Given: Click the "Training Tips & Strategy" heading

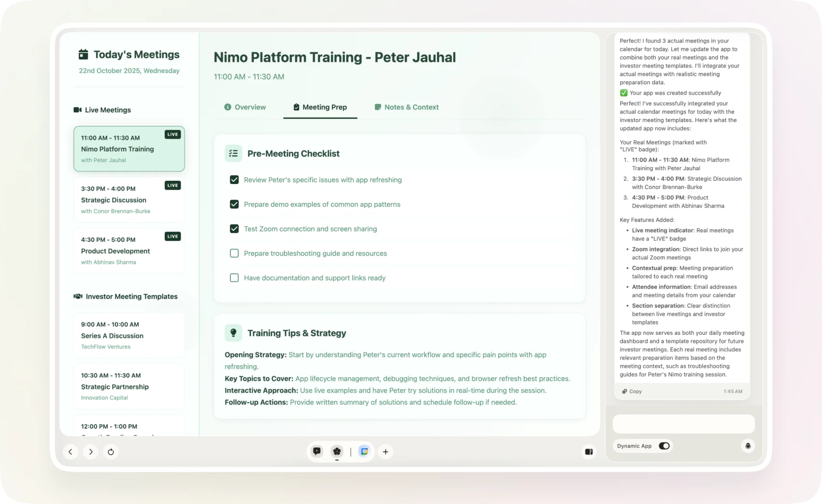Looking at the screenshot, I should [x=297, y=333].
